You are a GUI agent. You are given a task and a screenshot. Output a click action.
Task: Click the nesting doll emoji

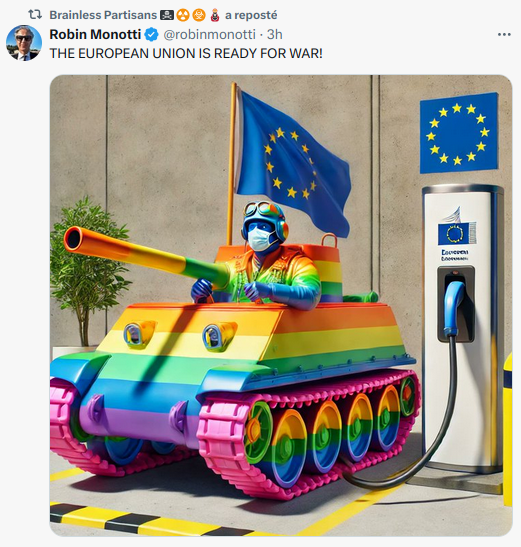pos(215,15)
